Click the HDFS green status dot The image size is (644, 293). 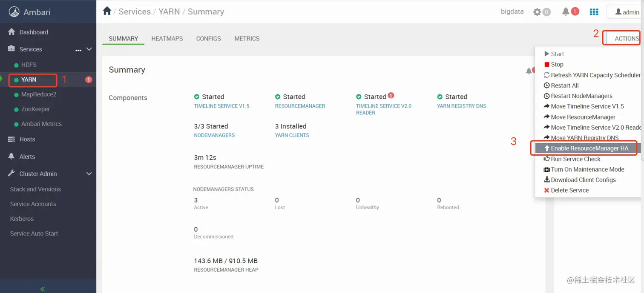coord(17,65)
